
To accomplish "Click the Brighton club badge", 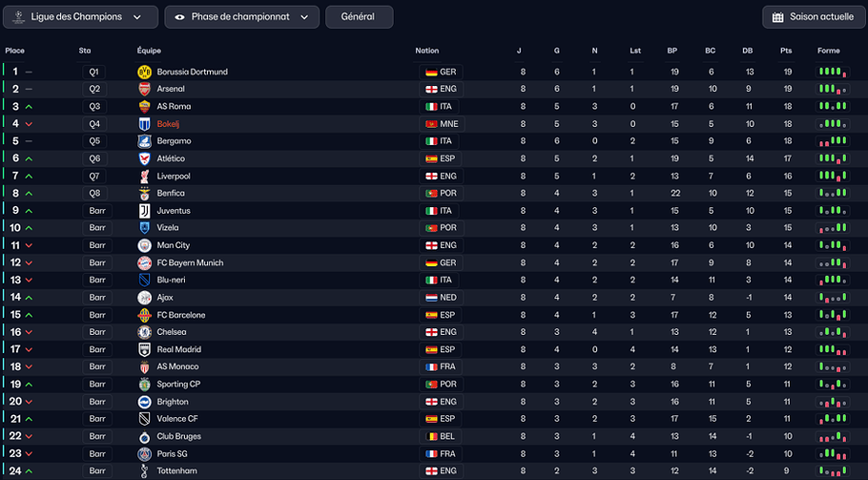I will click(x=144, y=402).
